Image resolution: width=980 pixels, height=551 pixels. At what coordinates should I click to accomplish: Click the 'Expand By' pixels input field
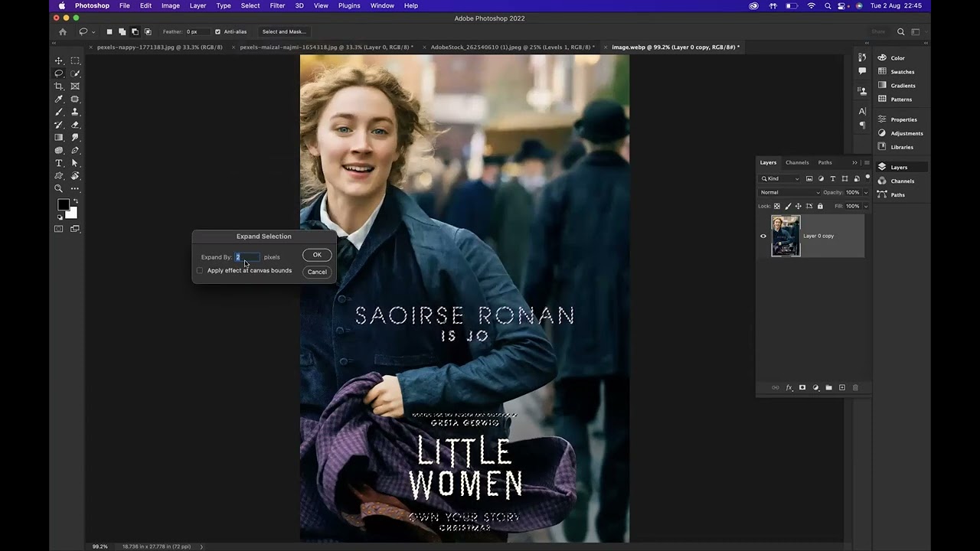(247, 257)
